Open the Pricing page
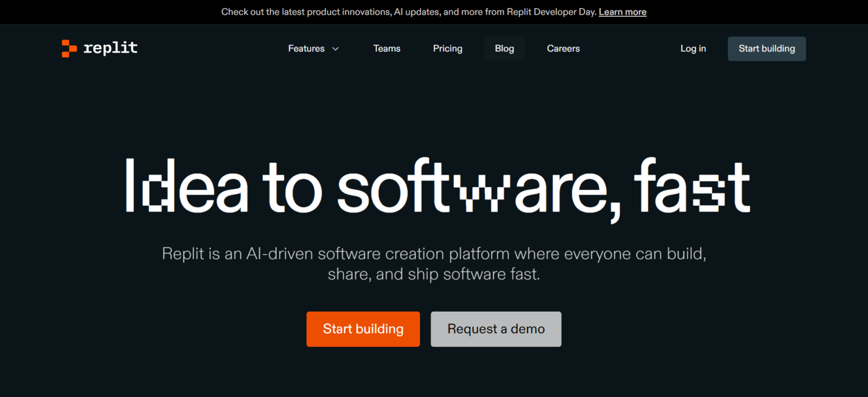Image resolution: width=868 pixels, height=397 pixels. pos(448,49)
